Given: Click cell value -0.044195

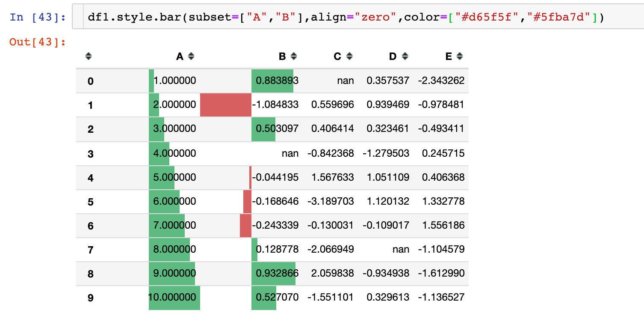Looking at the screenshot, I should click(275, 177).
